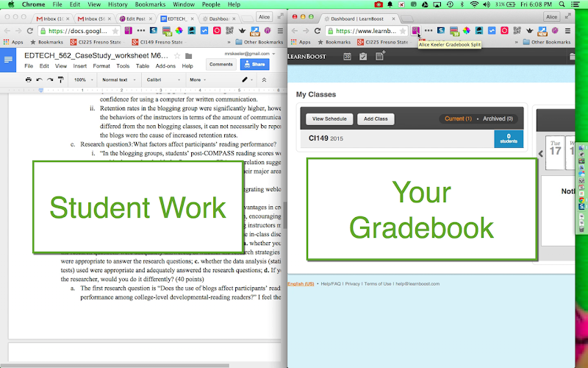Click the red circle extension icon in the Docs window
This screenshot has width=588, height=368.
pos(217,31)
